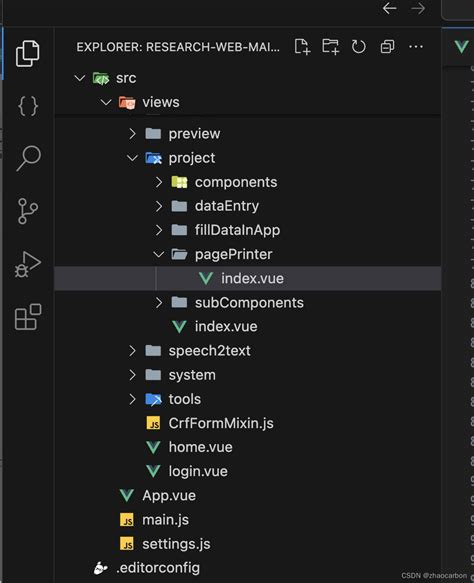Image resolution: width=474 pixels, height=583 pixels.
Task: Create a new file in Explorer
Action: (302, 47)
